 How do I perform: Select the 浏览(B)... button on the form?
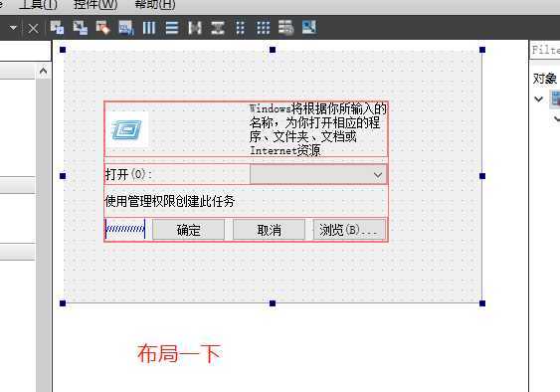coord(349,230)
